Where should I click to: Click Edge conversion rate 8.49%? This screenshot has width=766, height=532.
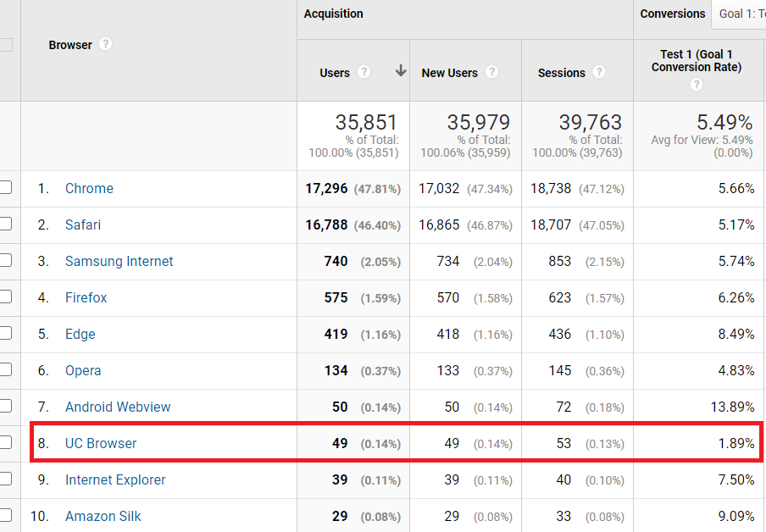[736, 334]
